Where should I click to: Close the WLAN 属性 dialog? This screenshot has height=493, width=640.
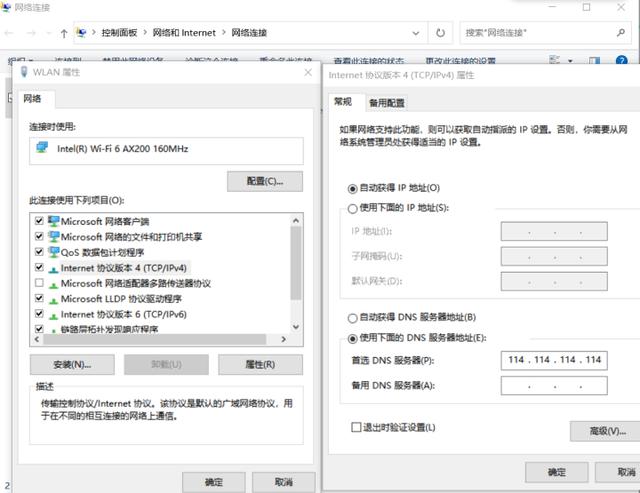click(x=308, y=72)
